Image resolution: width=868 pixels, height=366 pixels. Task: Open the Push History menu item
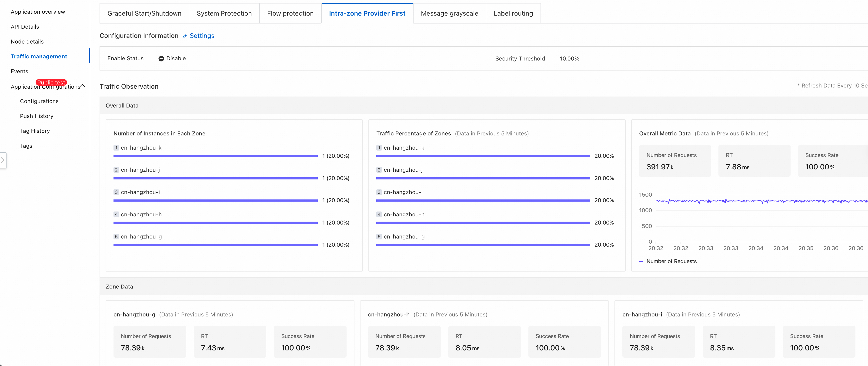tap(36, 116)
